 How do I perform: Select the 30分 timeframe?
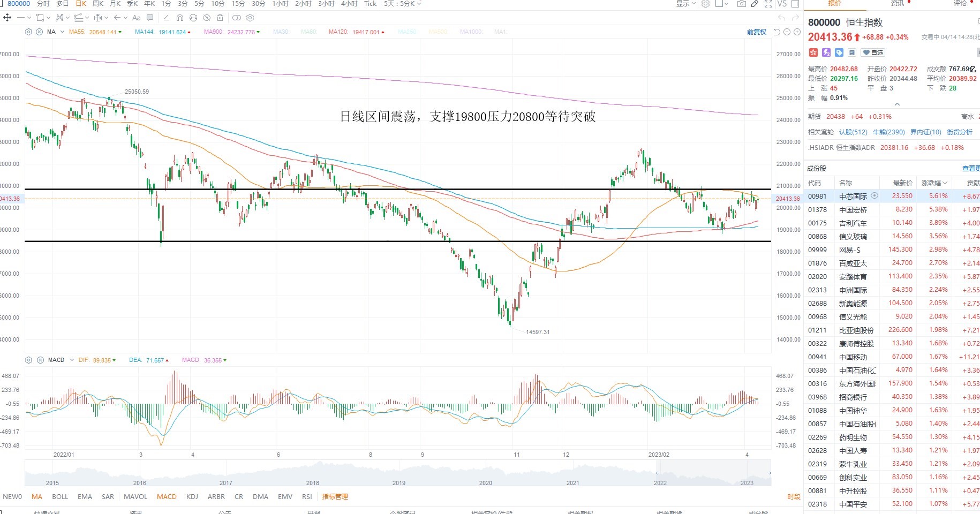coord(259,4)
